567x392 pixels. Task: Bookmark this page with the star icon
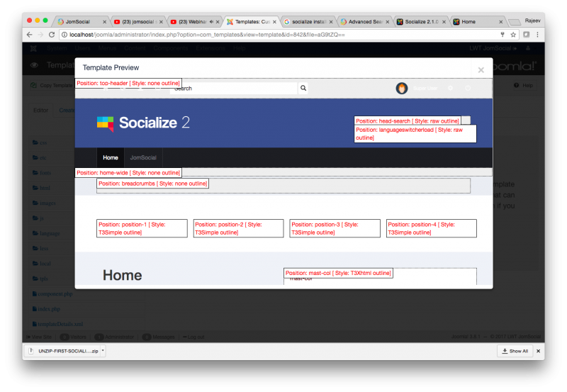(512, 35)
